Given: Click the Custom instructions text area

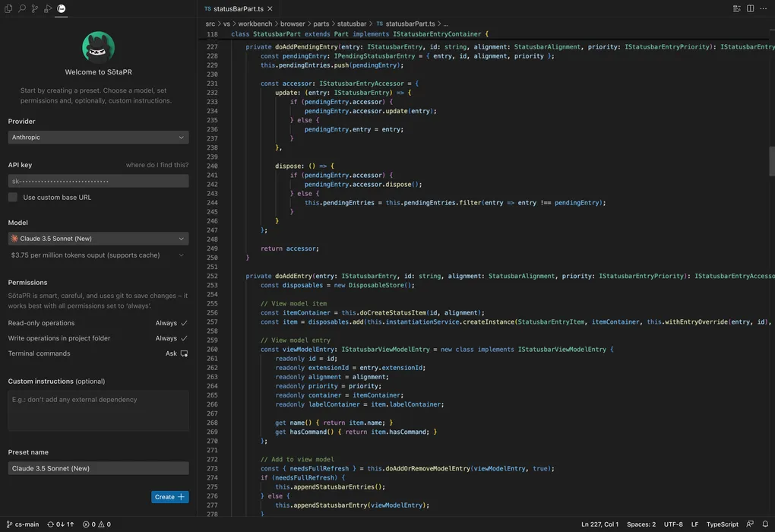Looking at the screenshot, I should 97,408.
